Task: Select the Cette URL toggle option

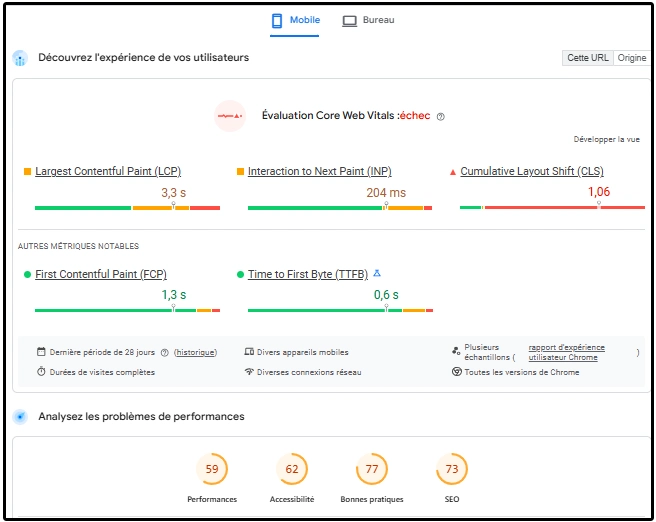Action: (x=587, y=58)
